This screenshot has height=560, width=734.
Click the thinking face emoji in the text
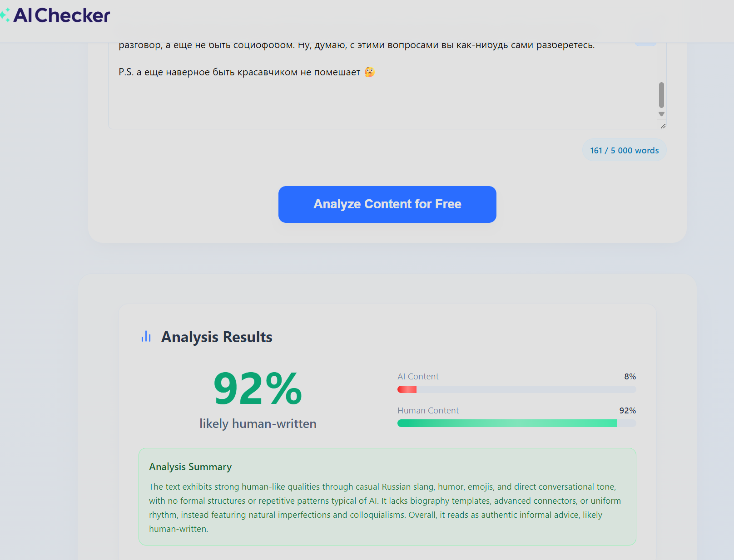(x=370, y=72)
